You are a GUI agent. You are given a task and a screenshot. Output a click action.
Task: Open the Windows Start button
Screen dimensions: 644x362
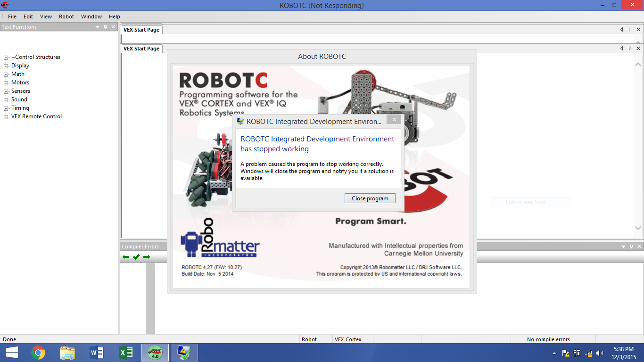12,353
